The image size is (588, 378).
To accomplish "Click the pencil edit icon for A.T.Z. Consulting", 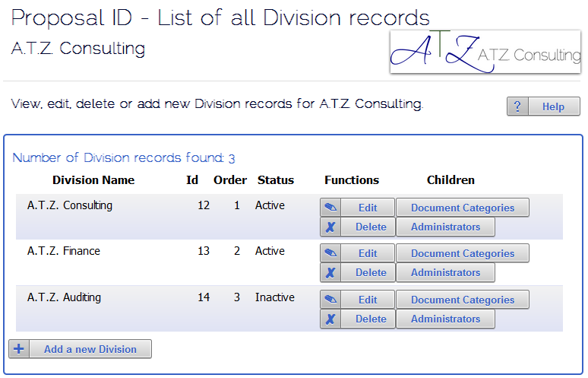I will tap(330, 208).
